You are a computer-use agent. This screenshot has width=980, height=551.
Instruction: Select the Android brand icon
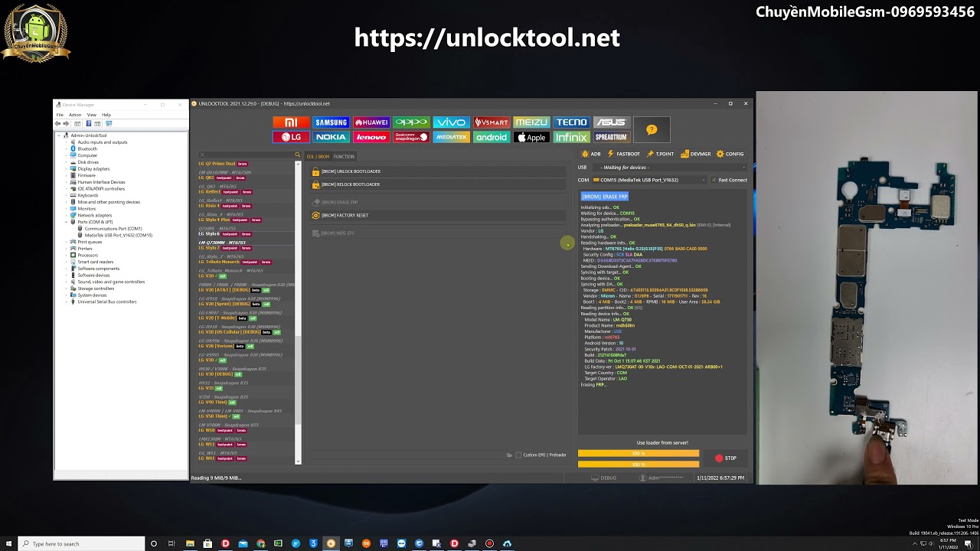pyautogui.click(x=491, y=137)
